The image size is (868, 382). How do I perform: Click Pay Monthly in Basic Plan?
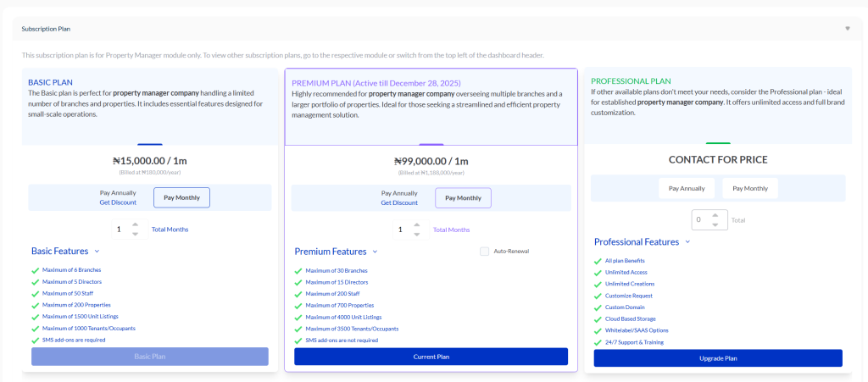point(181,197)
